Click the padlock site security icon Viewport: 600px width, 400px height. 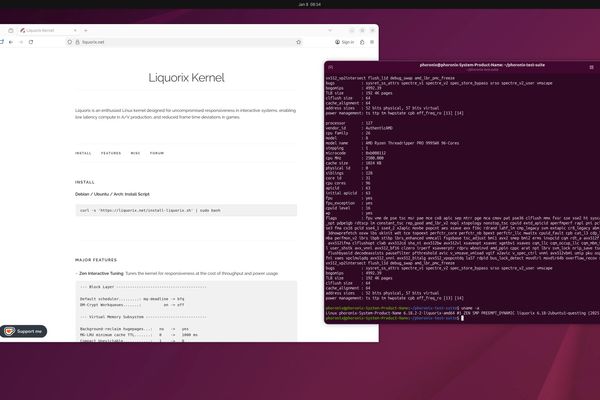(x=77, y=42)
